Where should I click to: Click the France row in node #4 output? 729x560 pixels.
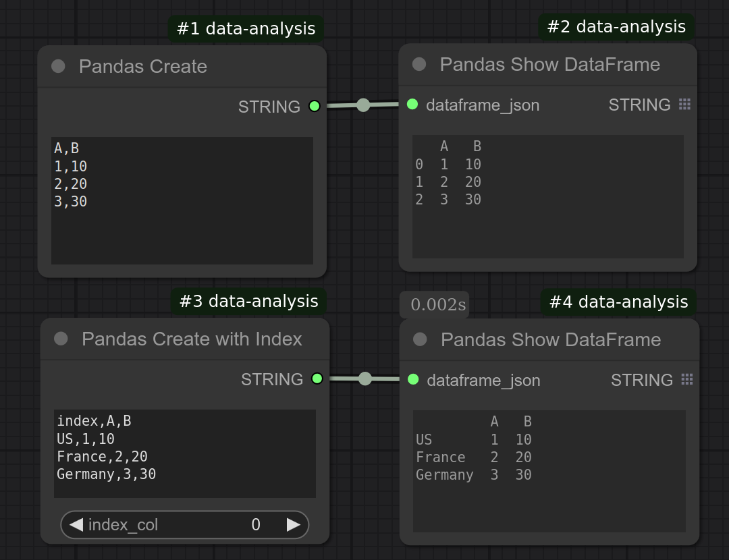(474, 457)
